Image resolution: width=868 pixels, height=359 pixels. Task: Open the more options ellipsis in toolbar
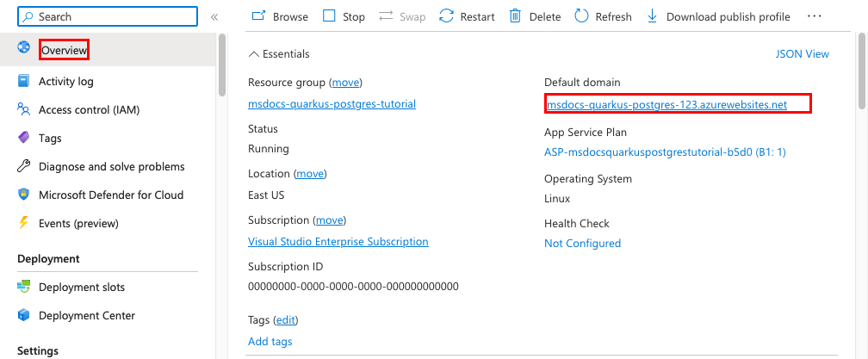[x=815, y=16]
